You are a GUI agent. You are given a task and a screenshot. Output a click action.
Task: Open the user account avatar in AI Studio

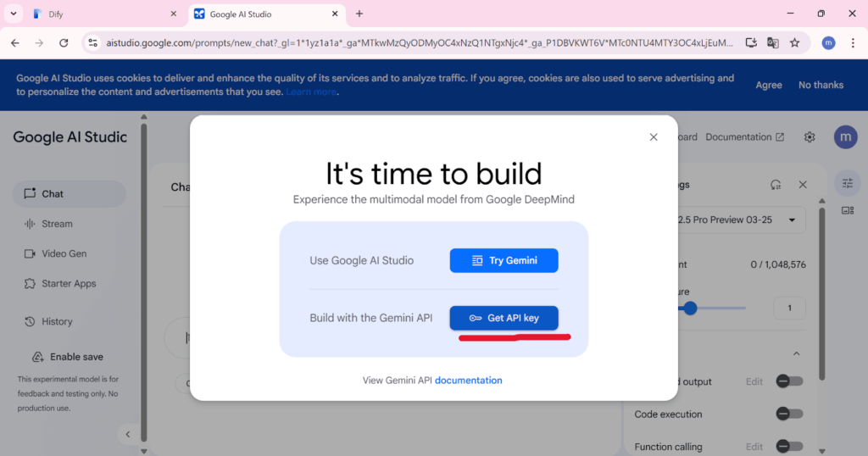point(845,137)
